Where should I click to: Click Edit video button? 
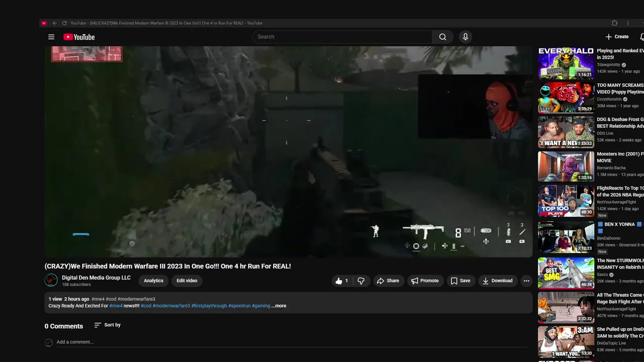(x=187, y=281)
